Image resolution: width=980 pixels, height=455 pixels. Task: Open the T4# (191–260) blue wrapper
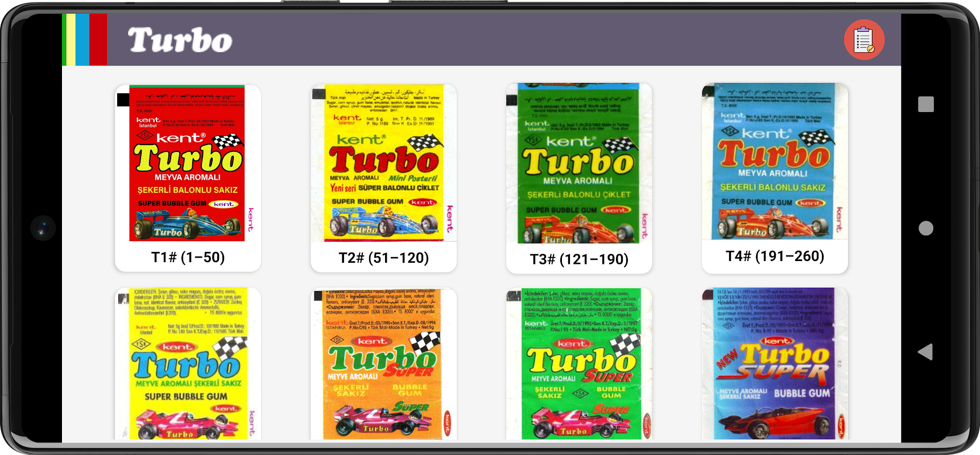tap(775, 162)
